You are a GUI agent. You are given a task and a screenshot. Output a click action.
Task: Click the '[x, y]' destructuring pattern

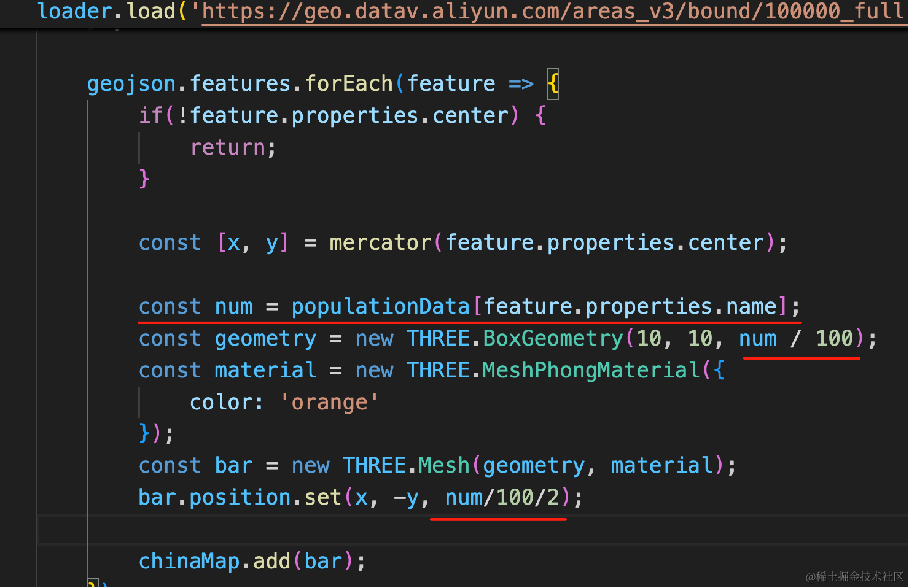252,242
